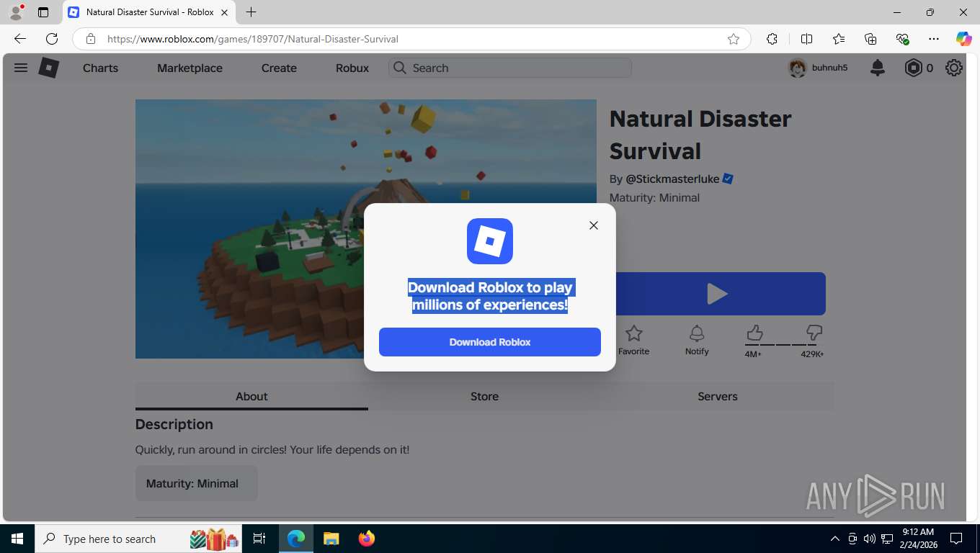
Task: Focus the Roblox Search field
Action: coord(510,68)
